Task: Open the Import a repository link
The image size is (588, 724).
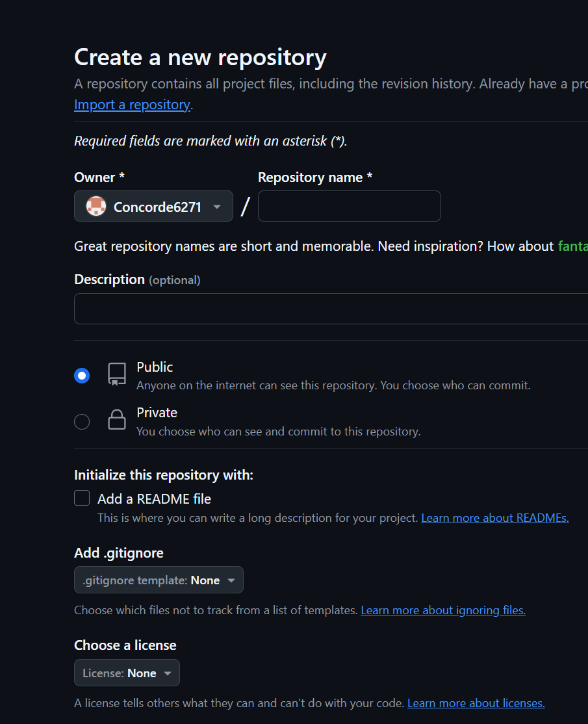Action: (132, 105)
